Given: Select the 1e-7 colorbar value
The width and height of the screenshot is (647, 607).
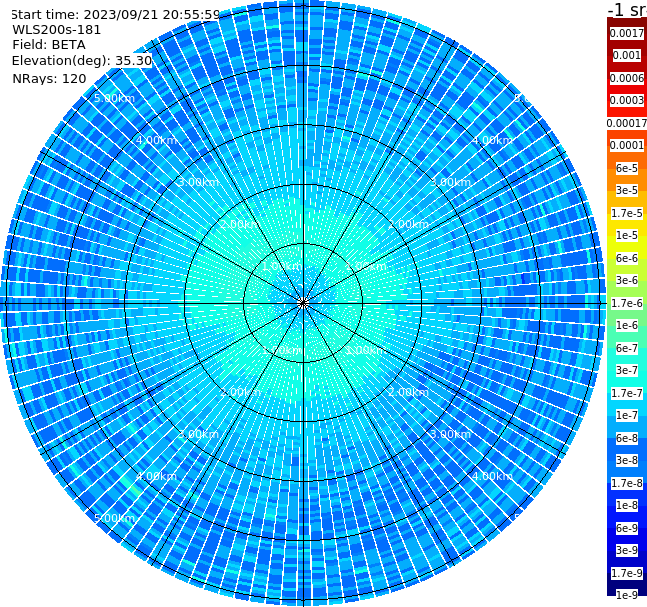Looking at the screenshot, I should tap(626, 415).
